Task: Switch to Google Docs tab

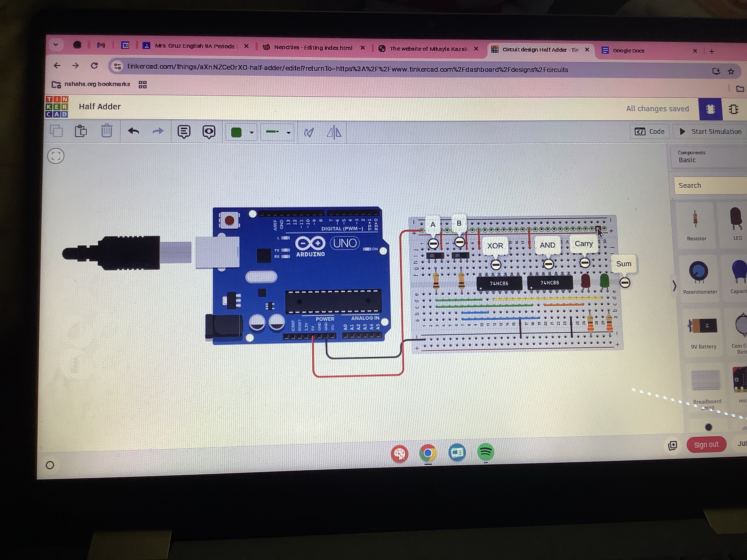Action: (x=648, y=51)
